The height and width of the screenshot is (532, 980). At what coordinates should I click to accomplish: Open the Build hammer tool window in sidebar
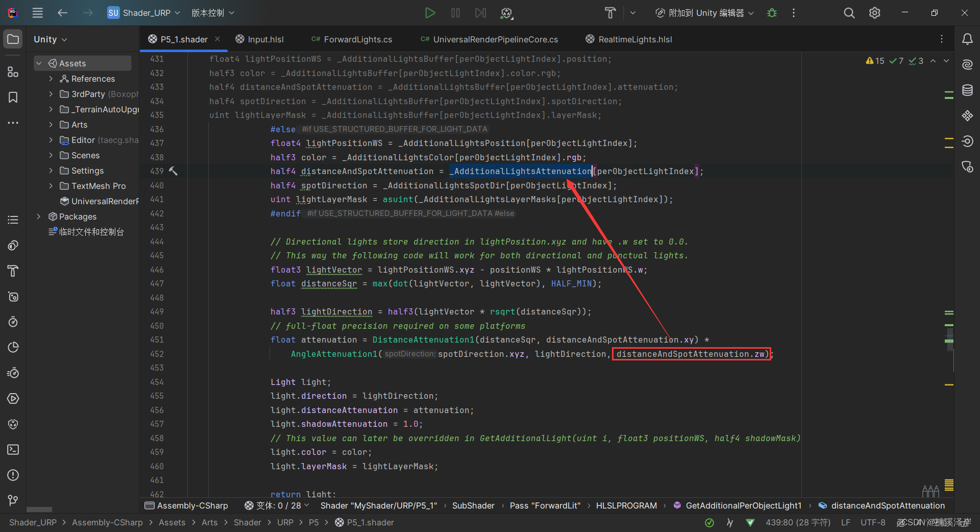tap(13, 271)
